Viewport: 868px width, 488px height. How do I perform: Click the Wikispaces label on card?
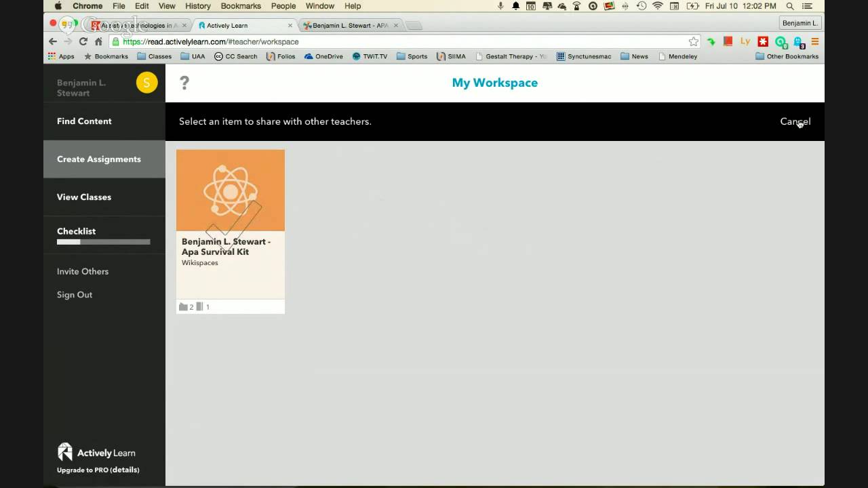(x=200, y=263)
